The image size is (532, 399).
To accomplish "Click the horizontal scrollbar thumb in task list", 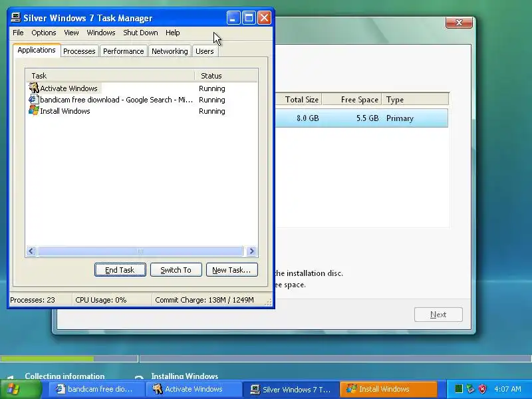I will click(x=140, y=251).
